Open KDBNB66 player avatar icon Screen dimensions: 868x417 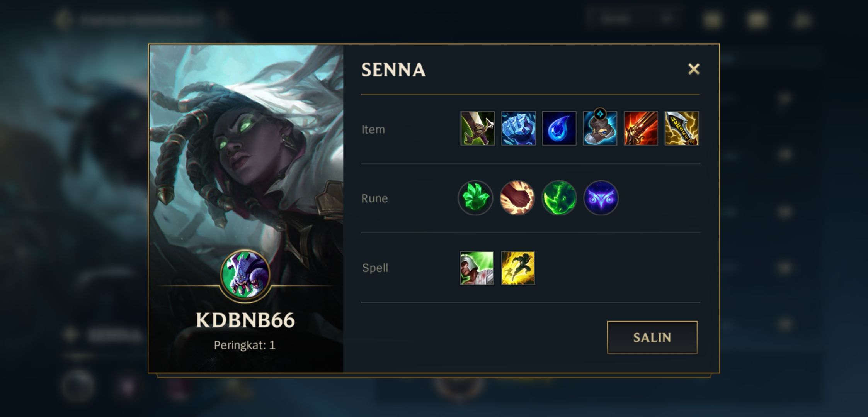[245, 276]
